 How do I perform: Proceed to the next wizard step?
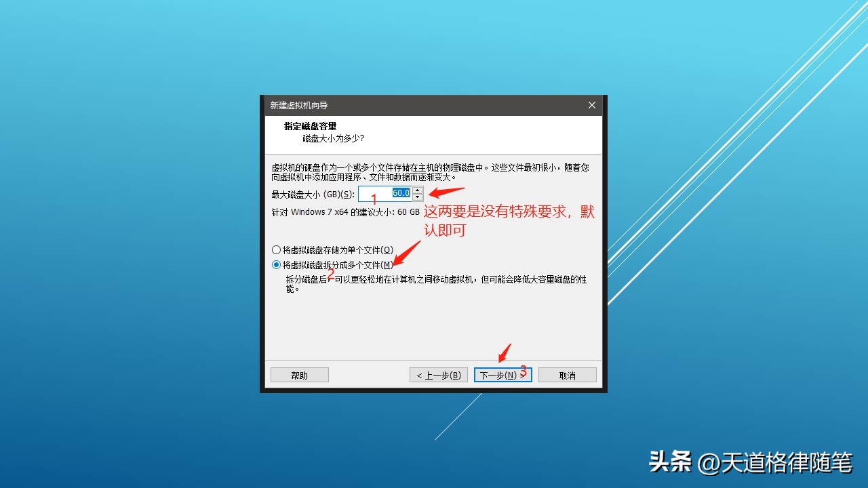[x=502, y=374]
